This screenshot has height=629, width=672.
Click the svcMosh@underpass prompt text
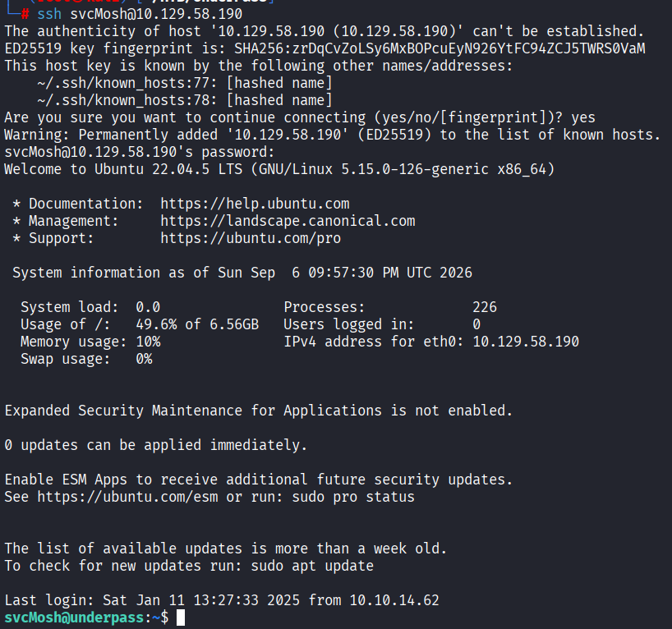[75, 618]
